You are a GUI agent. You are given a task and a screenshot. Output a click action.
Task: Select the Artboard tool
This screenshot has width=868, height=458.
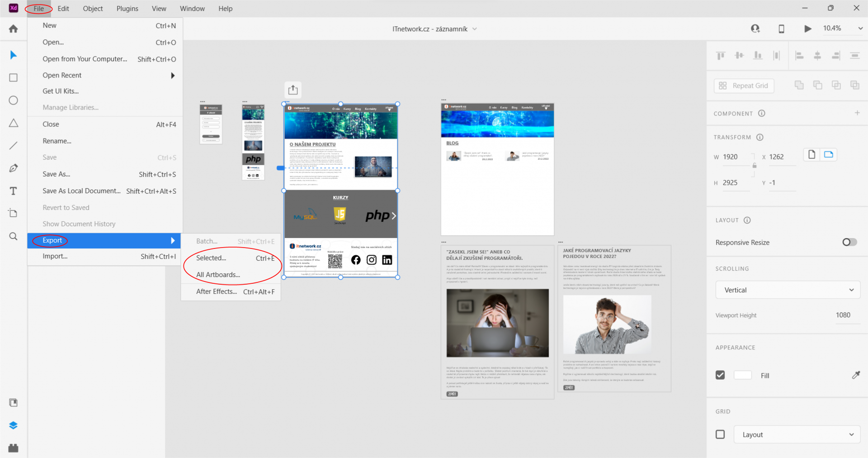(x=13, y=213)
